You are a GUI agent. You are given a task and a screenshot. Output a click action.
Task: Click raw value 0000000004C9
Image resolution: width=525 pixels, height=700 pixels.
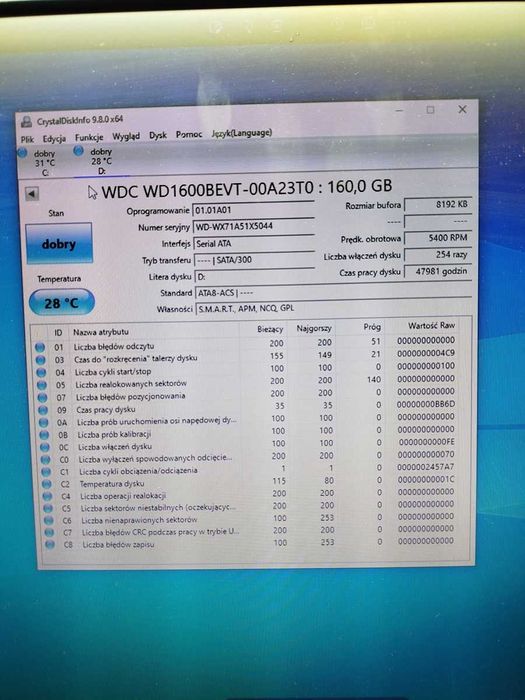point(425,353)
